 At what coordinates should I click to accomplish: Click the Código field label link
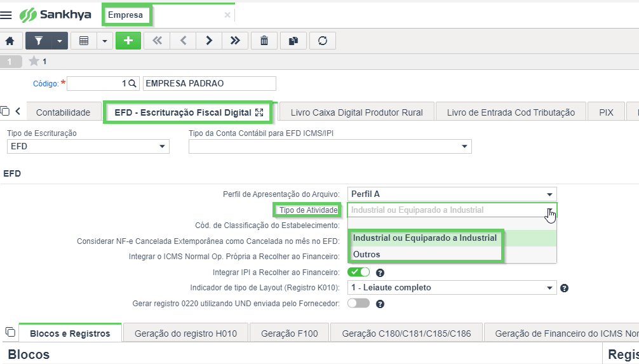(46, 84)
